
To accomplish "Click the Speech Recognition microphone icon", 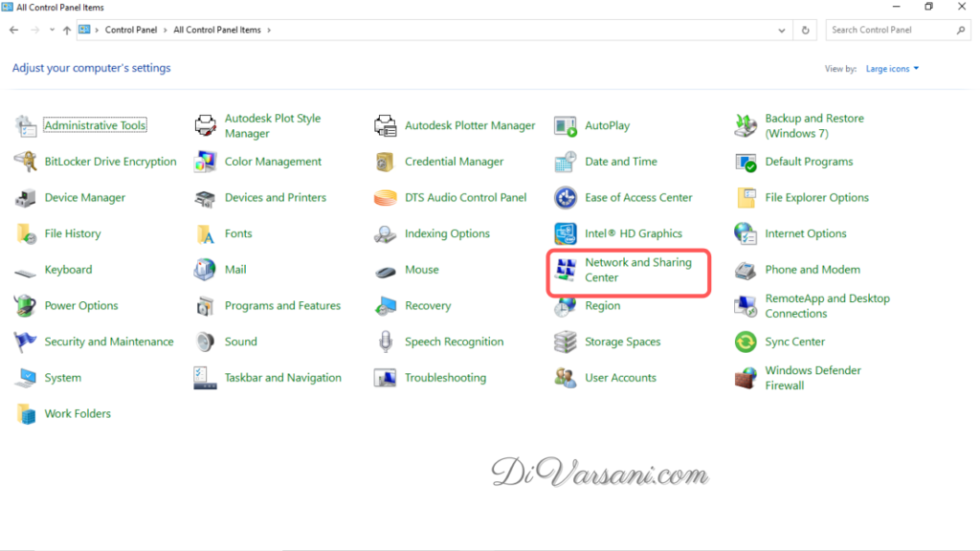I will pyautogui.click(x=386, y=342).
